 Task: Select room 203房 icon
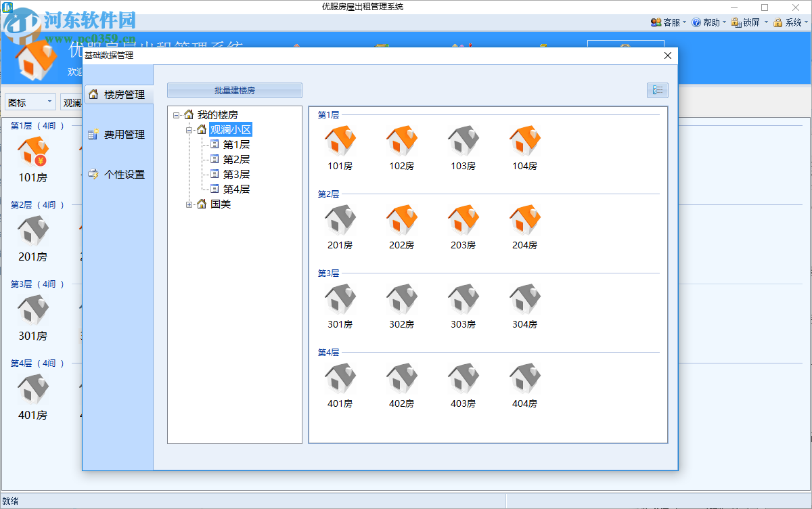464,221
